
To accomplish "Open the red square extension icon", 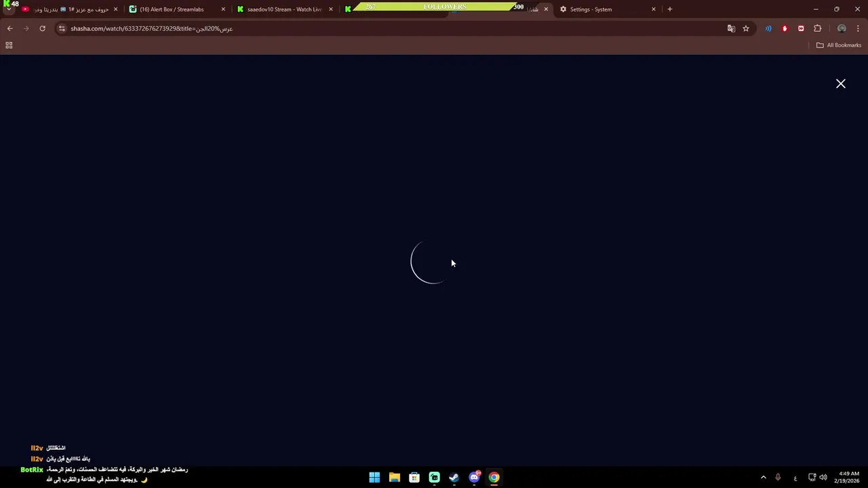I will click(x=801, y=28).
